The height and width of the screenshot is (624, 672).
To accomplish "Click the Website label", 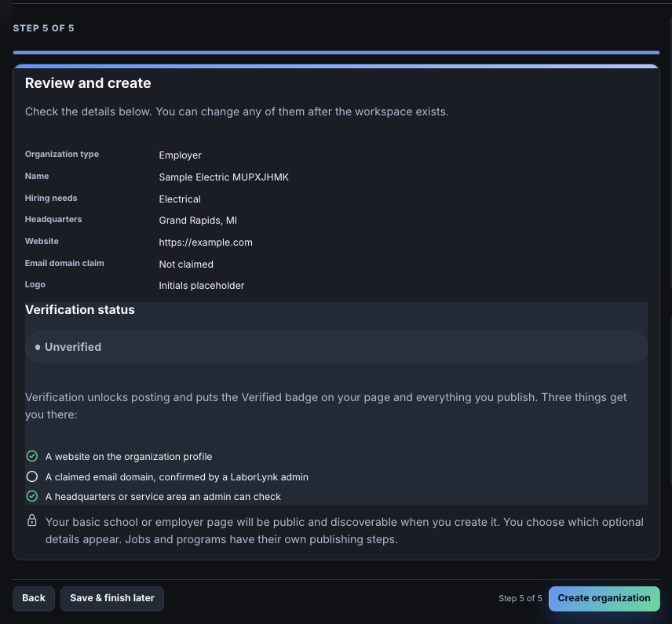I will (42, 241).
